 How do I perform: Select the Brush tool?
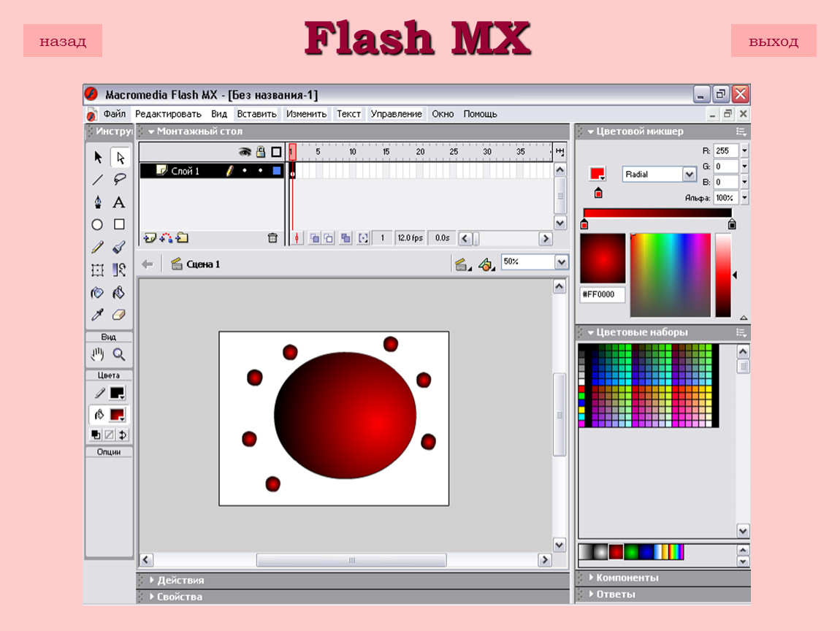119,247
